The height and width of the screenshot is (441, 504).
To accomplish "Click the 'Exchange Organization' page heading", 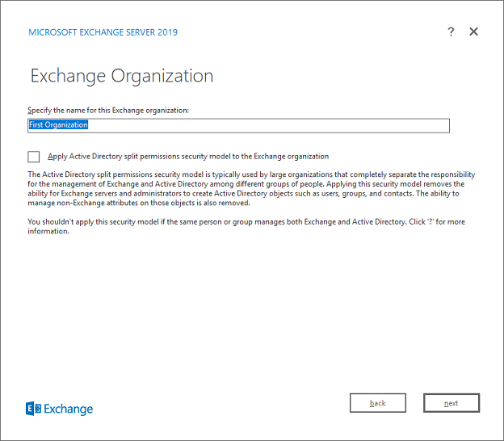I will [122, 77].
